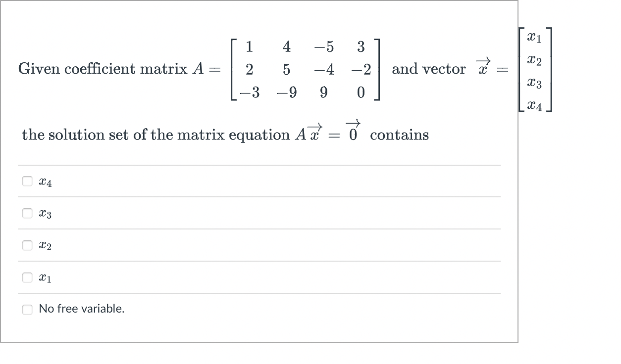Viewport: 621px width, 364px height.
Task: Toggle the checkbox next to x4
Action: coord(27,181)
